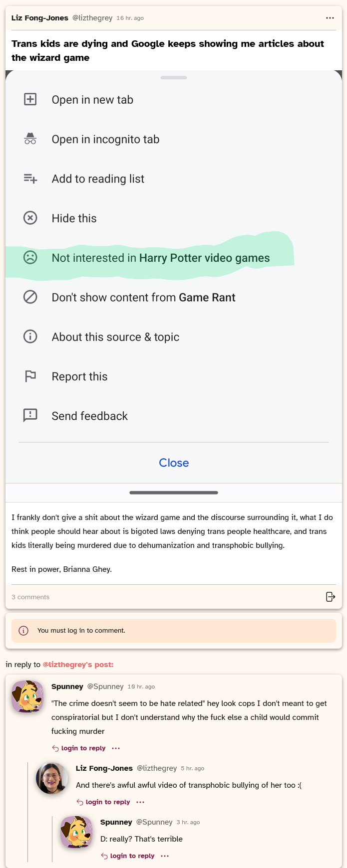Open Liz Fong-Jones profile from post header
347x868 pixels.
coord(40,18)
